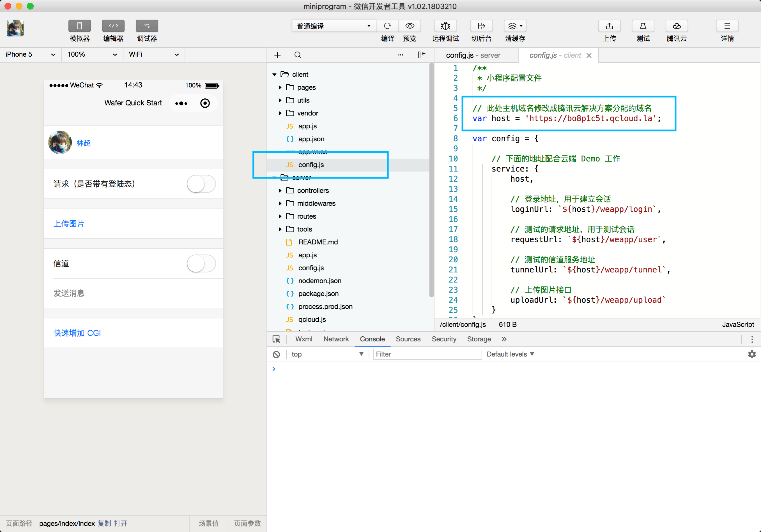761x532 pixels.
Task: Open the 普通编译 compile mode dropdown
Action: point(334,26)
